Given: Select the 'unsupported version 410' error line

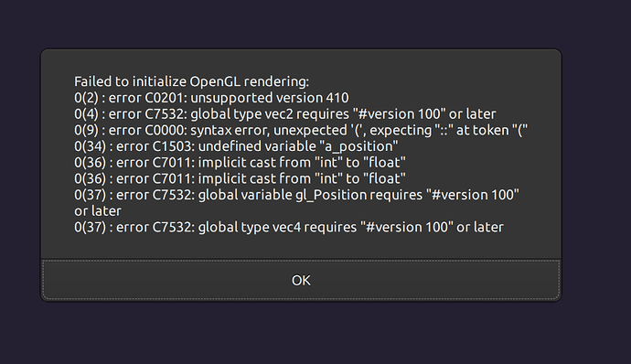Looking at the screenshot, I should coord(211,98).
